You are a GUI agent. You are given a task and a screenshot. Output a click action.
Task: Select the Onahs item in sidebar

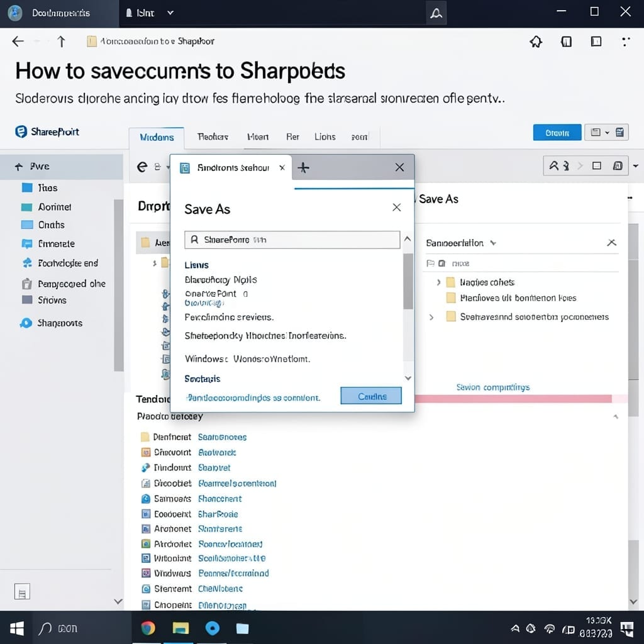coord(43,225)
